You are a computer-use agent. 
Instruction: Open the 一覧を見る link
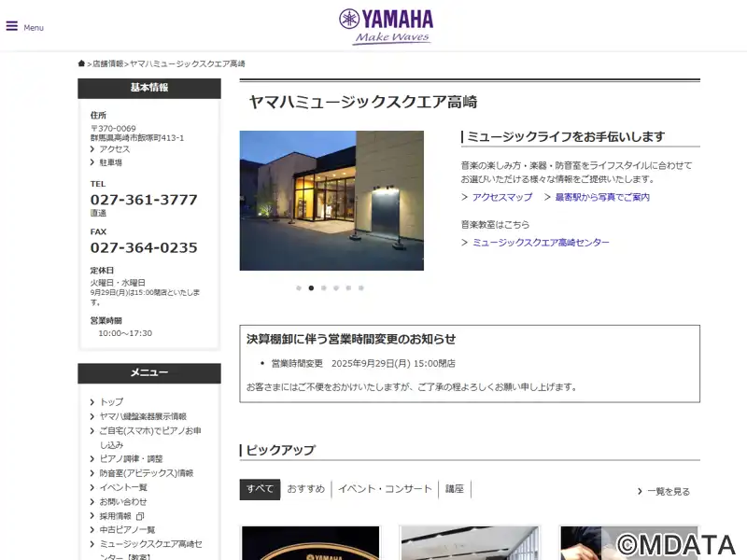pyautogui.click(x=669, y=492)
